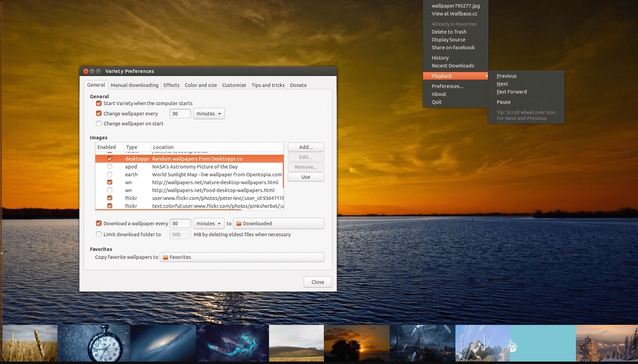Toggle Change wallpaper every checkbox
This screenshot has height=364, width=638.
[x=99, y=113]
